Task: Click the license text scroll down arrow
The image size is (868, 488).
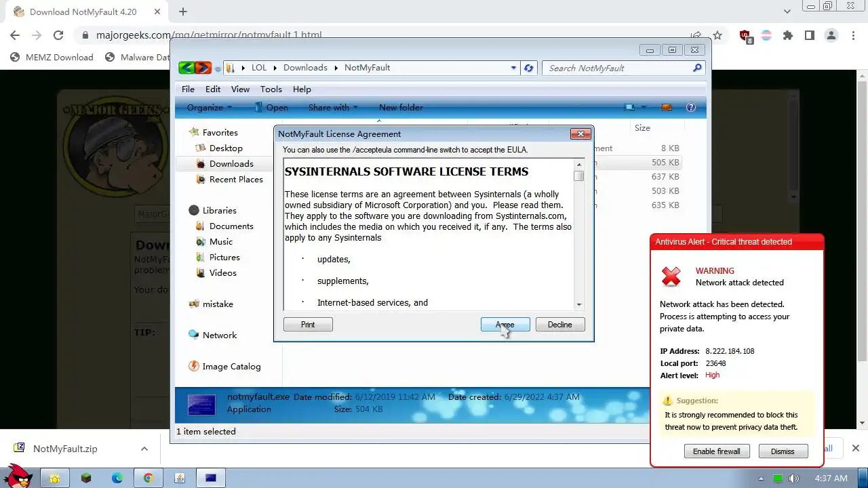Action: (x=578, y=305)
